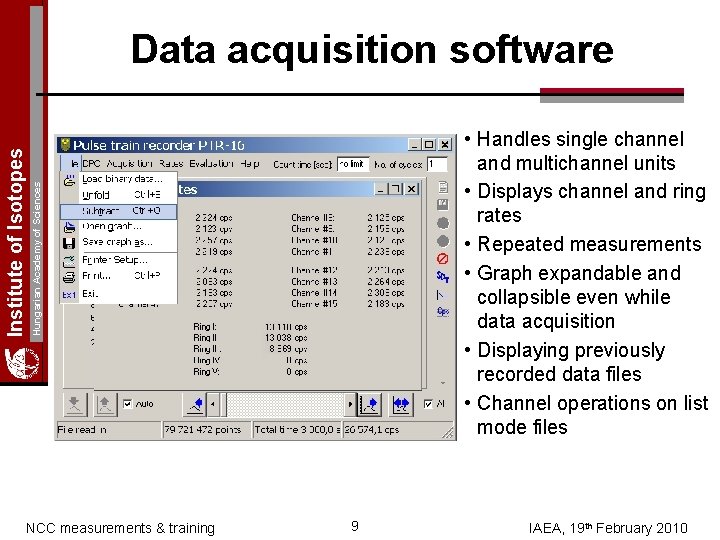Choose Print in the File menu

click(119, 276)
